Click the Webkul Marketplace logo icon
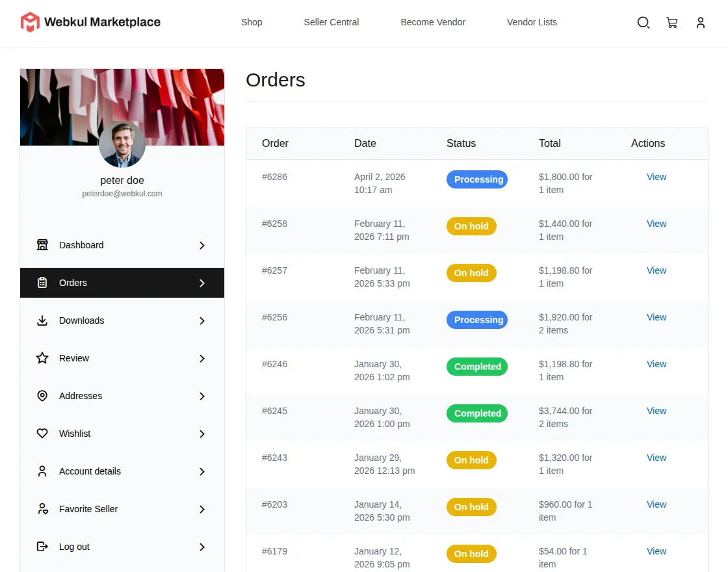The height and width of the screenshot is (572, 728). click(30, 22)
